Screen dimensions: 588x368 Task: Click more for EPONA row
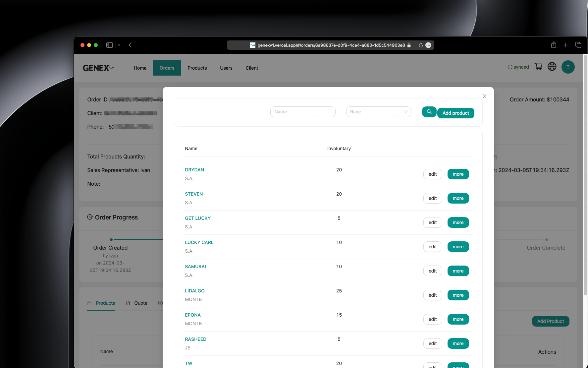(x=458, y=319)
